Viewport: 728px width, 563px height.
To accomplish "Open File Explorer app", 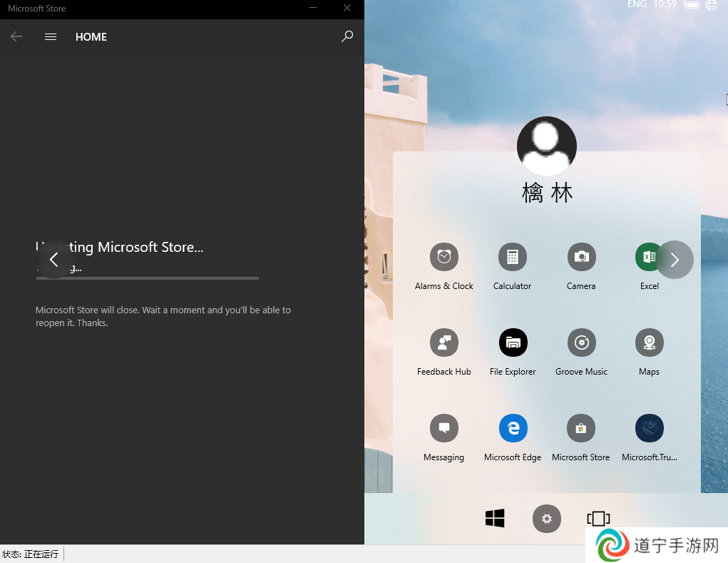I will tap(513, 343).
